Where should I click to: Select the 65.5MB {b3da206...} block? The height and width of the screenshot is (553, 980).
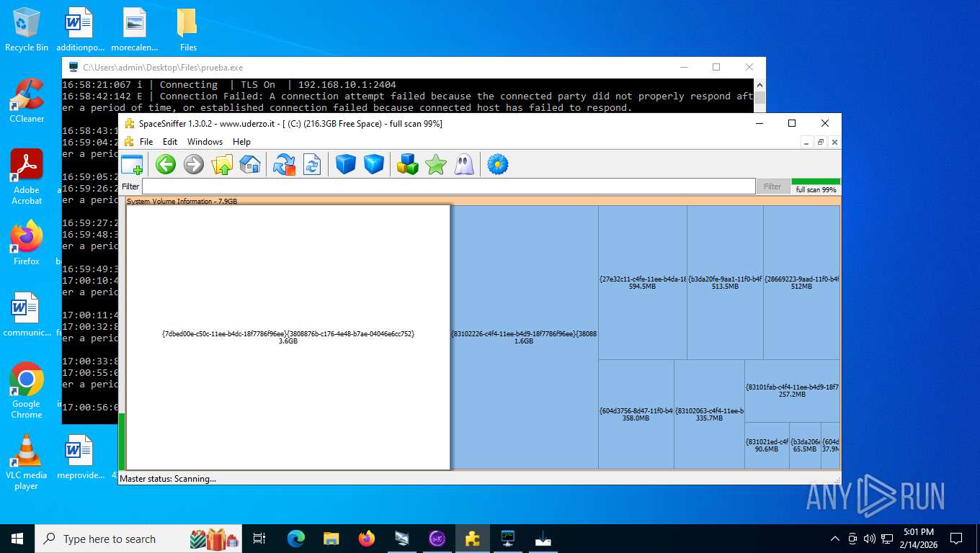(x=805, y=446)
